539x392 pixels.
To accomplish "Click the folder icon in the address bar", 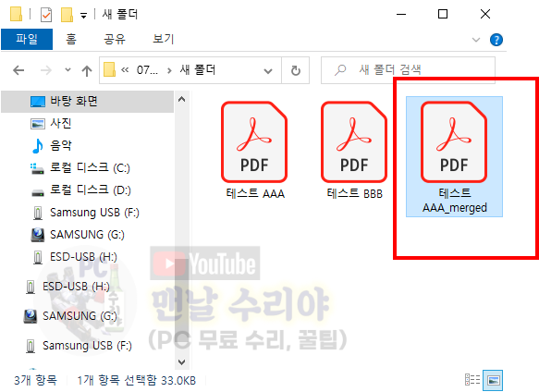I will point(109,69).
